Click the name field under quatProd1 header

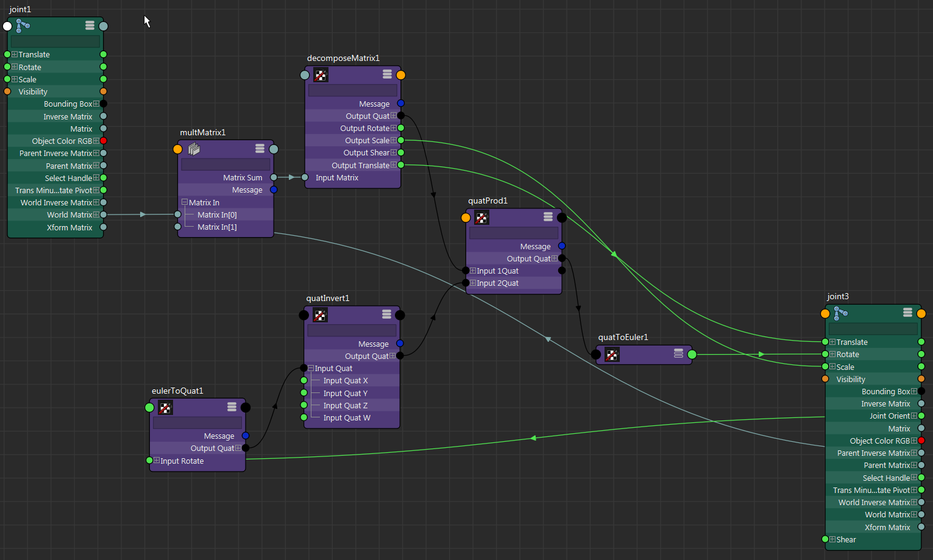point(514,232)
